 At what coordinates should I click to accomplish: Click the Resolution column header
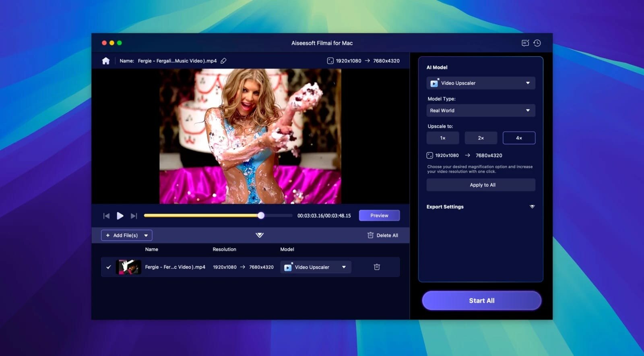(225, 249)
